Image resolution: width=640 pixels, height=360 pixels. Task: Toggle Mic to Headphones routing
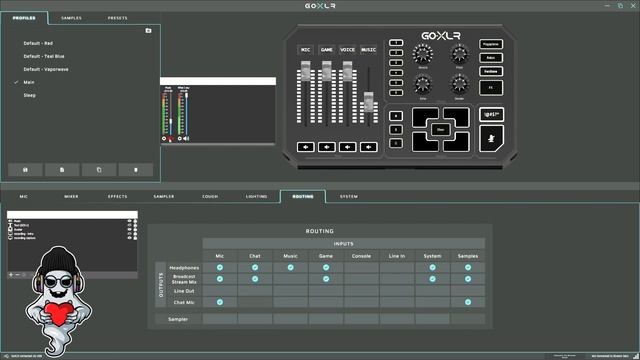pos(220,268)
